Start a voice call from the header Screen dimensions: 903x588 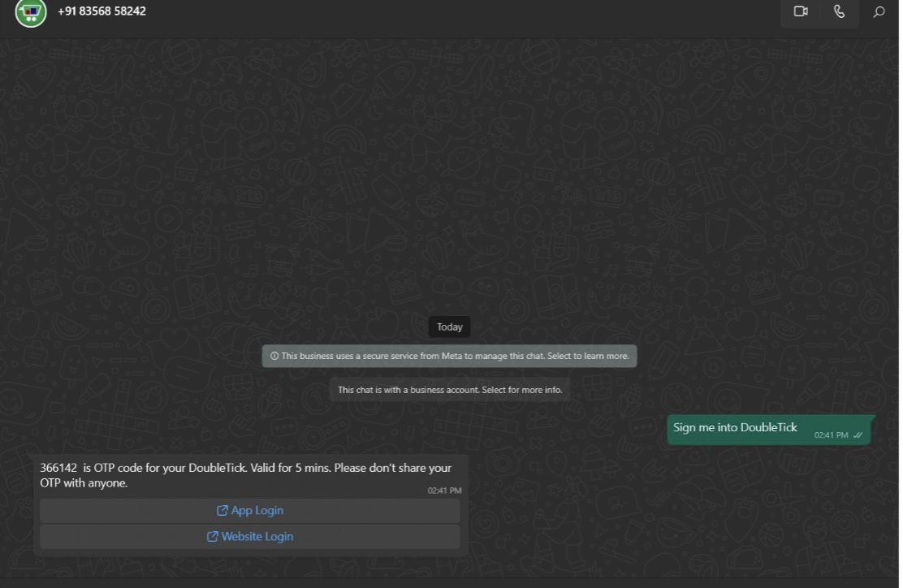coord(839,11)
